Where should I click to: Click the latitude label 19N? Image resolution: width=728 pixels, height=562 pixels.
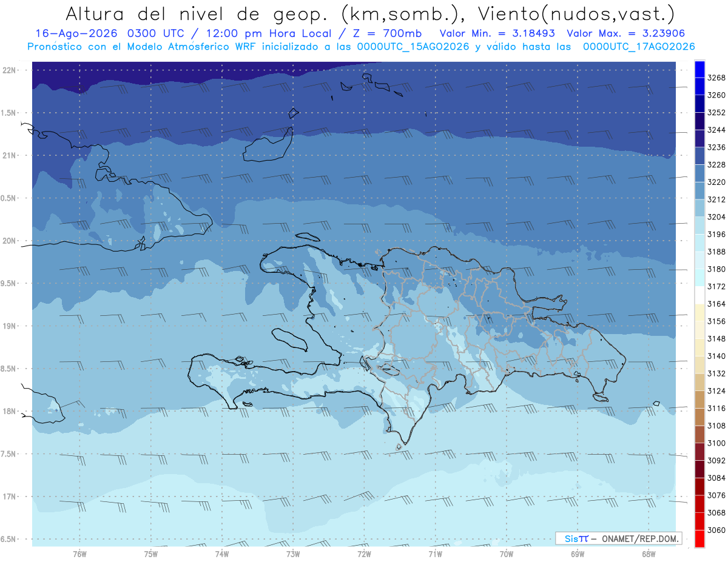tap(8, 326)
